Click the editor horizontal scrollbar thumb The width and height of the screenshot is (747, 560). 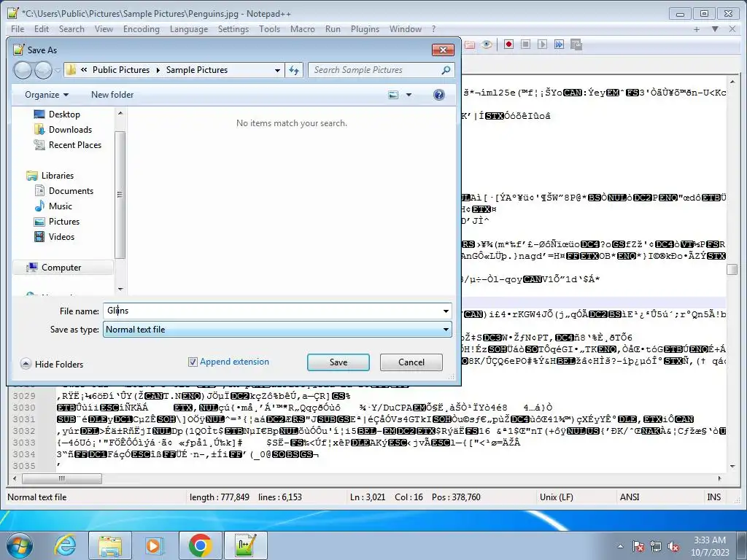point(62,478)
